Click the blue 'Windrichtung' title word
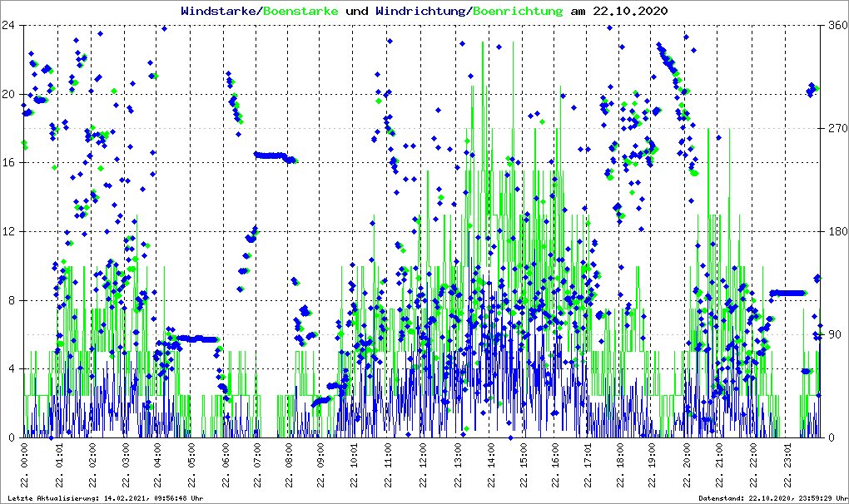This screenshot has height=504, width=849. [x=420, y=11]
